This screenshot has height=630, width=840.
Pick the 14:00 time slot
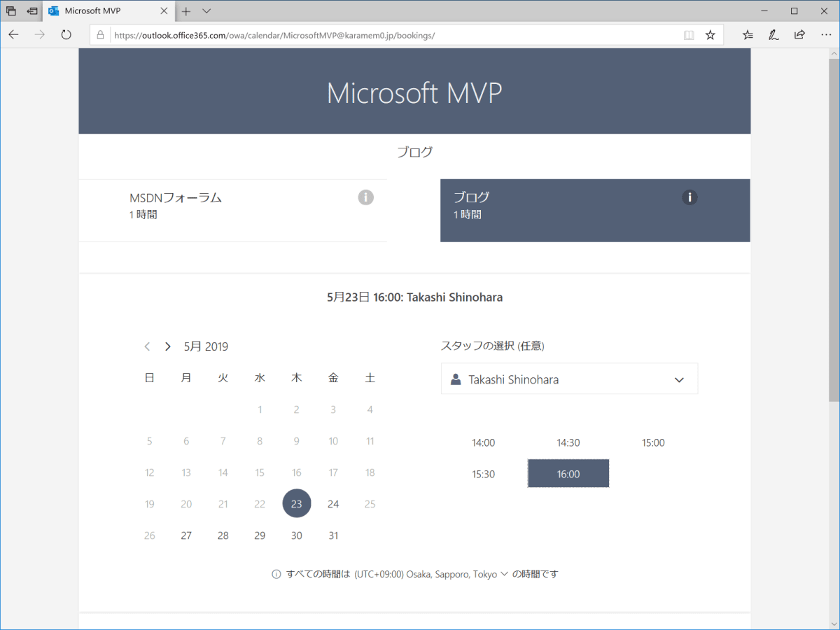pyautogui.click(x=483, y=442)
